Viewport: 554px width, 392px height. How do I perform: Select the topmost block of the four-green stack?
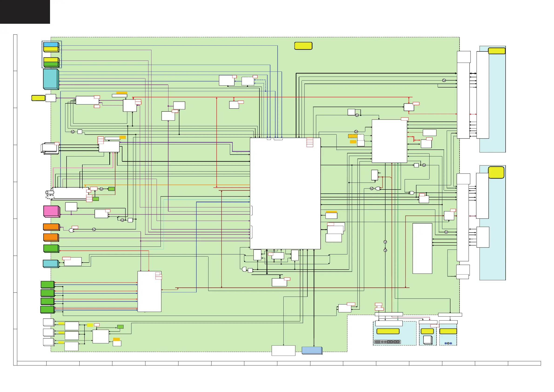[47, 285]
